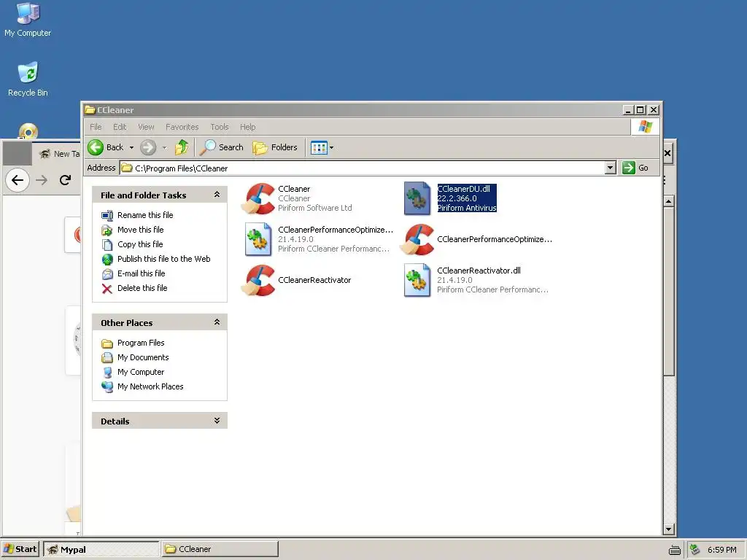Screen dimensions: 747x560
Task: Click the network icon in system tray
Action: pyautogui.click(x=694, y=550)
